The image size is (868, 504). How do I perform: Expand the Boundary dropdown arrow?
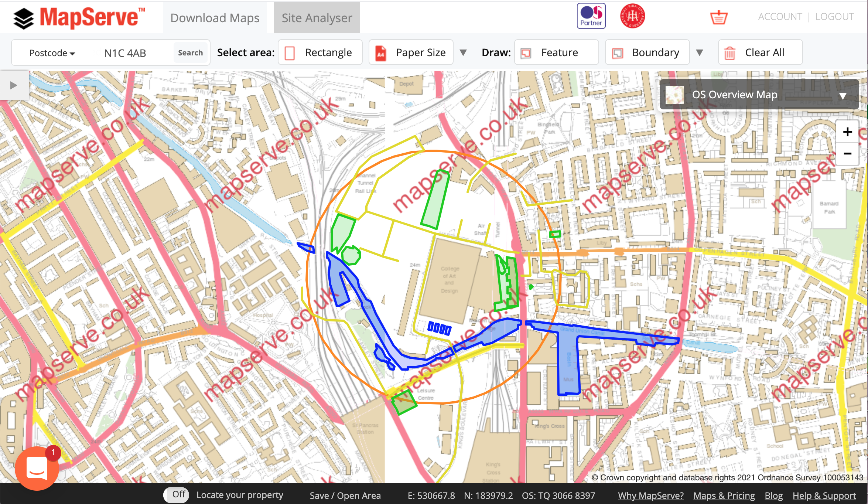tap(699, 52)
